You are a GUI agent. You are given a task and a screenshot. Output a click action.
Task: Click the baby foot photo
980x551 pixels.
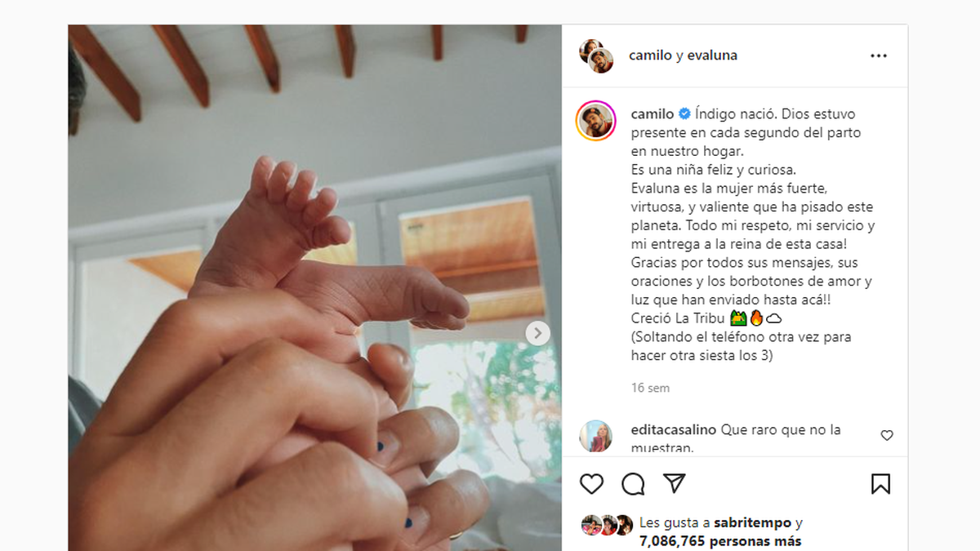click(314, 287)
